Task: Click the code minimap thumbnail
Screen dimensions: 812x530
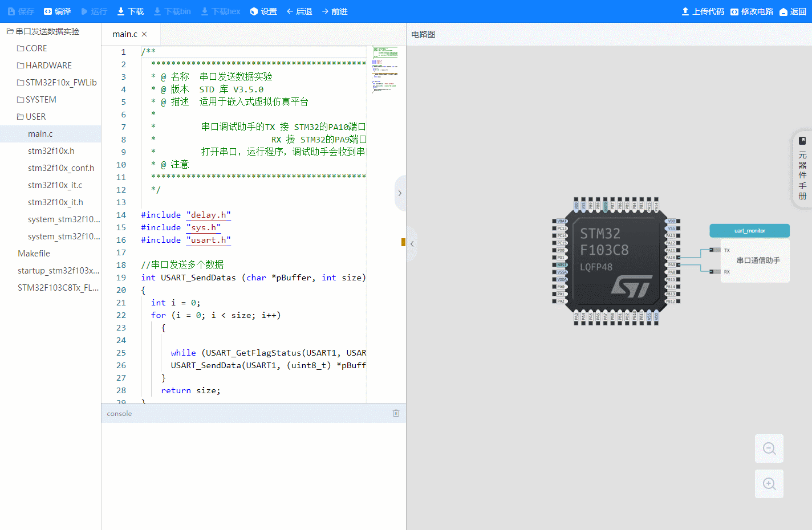Action: 385,70
